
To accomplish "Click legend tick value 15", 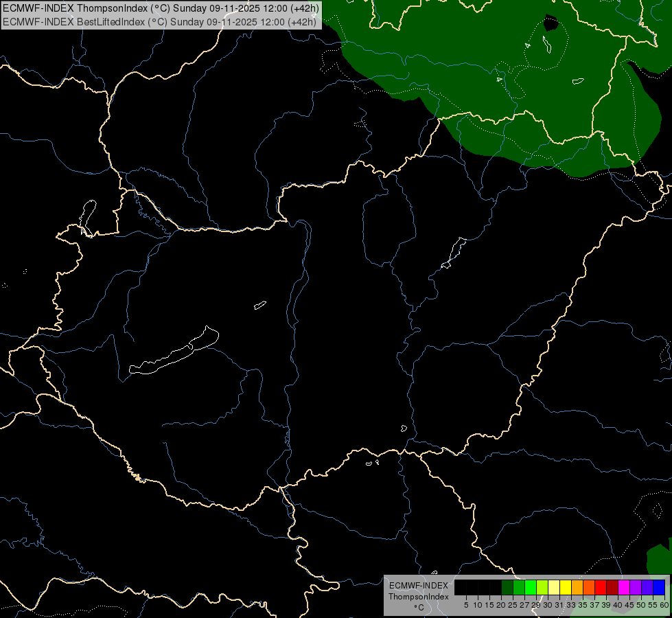I will pos(489,605).
